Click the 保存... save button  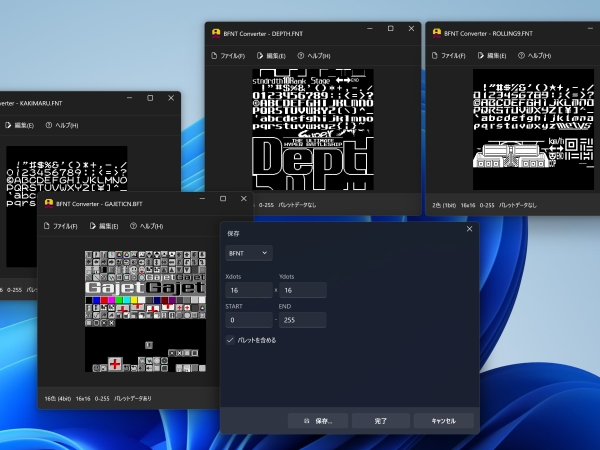[318, 421]
